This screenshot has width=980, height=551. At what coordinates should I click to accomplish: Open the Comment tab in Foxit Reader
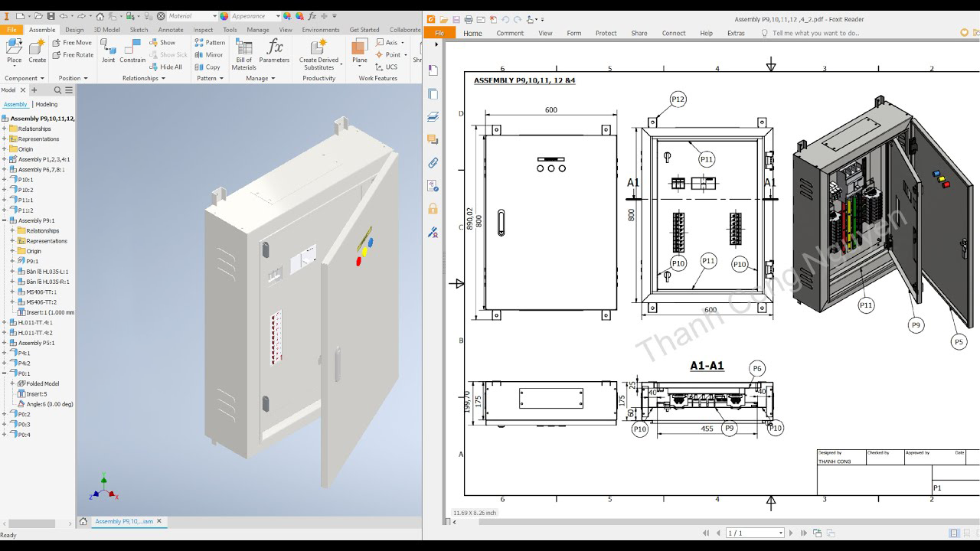pos(510,33)
